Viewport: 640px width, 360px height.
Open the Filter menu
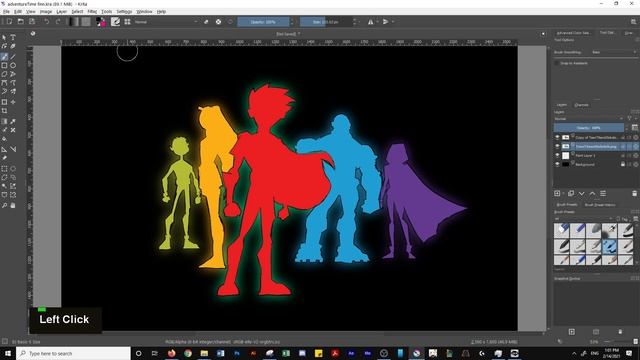pyautogui.click(x=92, y=11)
